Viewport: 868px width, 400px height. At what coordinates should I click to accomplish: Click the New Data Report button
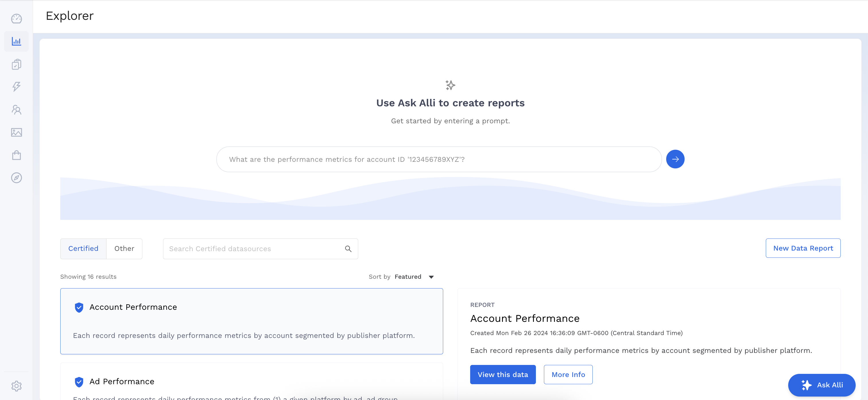coord(803,248)
